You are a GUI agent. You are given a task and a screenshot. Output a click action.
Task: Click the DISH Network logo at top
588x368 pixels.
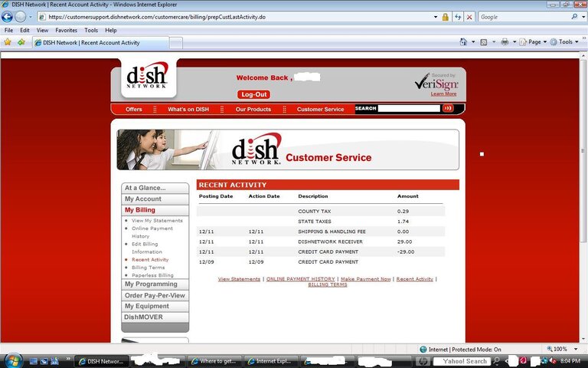click(x=148, y=75)
